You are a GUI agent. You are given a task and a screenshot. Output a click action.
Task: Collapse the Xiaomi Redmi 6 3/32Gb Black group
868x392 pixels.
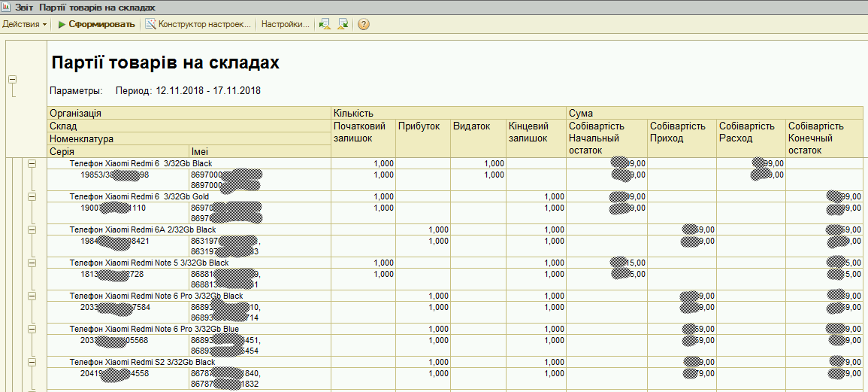point(32,163)
